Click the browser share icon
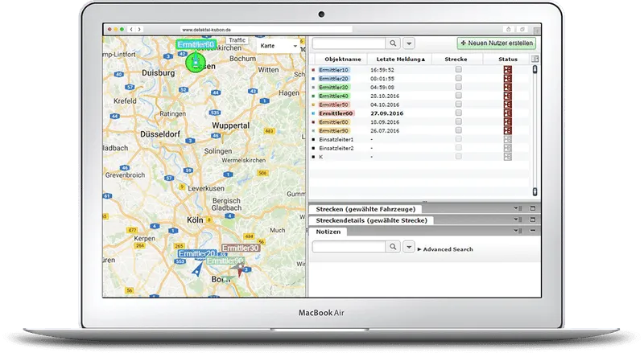 509,29
